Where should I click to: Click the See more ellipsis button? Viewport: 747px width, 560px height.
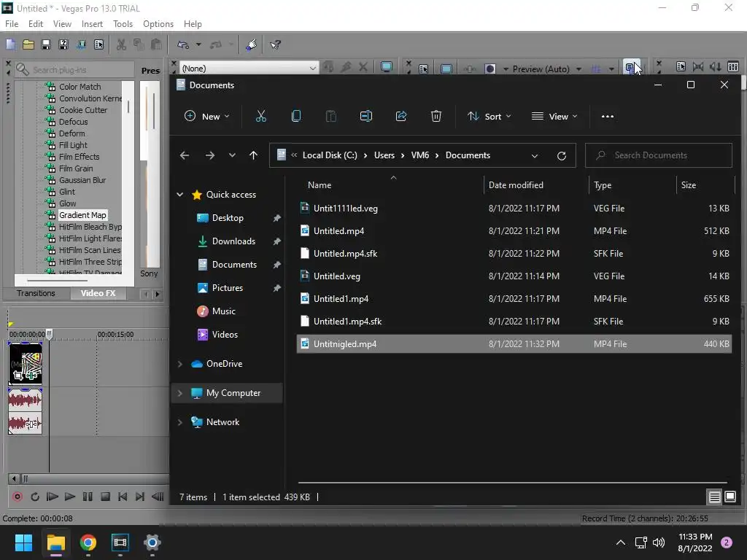608,116
